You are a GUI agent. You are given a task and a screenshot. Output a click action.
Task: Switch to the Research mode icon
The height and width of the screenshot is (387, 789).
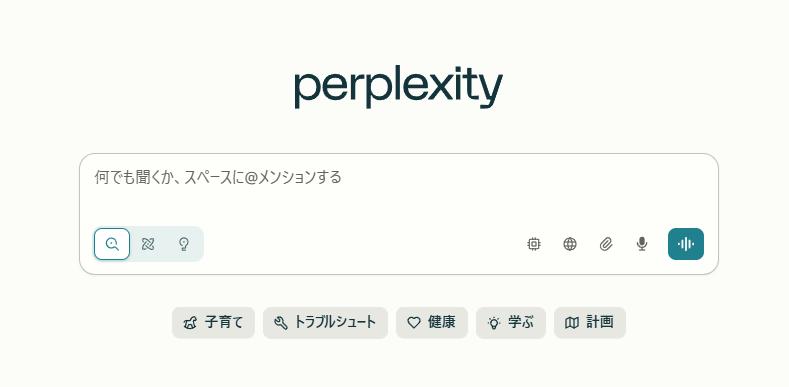(148, 244)
